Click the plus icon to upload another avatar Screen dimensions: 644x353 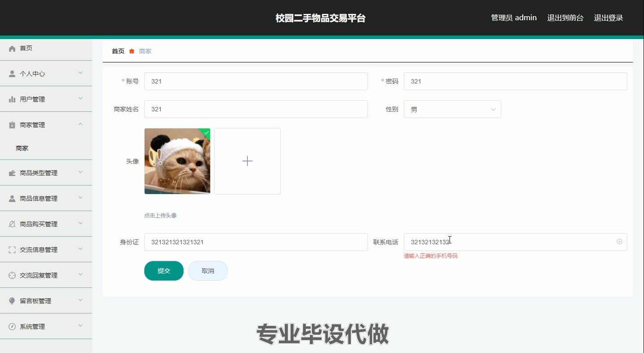click(247, 161)
